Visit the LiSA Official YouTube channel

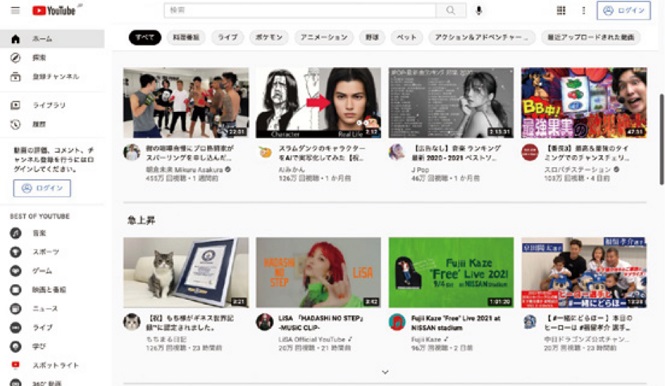[x=312, y=339]
